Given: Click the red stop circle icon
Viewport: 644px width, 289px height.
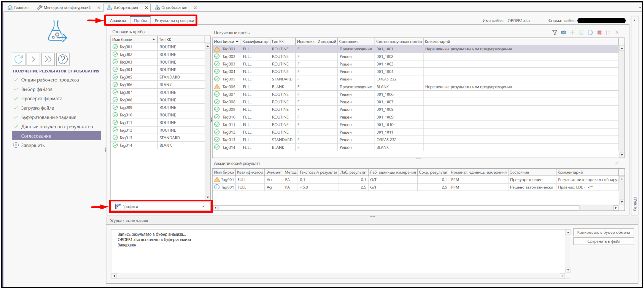Looking at the screenshot, I should coord(599,33).
